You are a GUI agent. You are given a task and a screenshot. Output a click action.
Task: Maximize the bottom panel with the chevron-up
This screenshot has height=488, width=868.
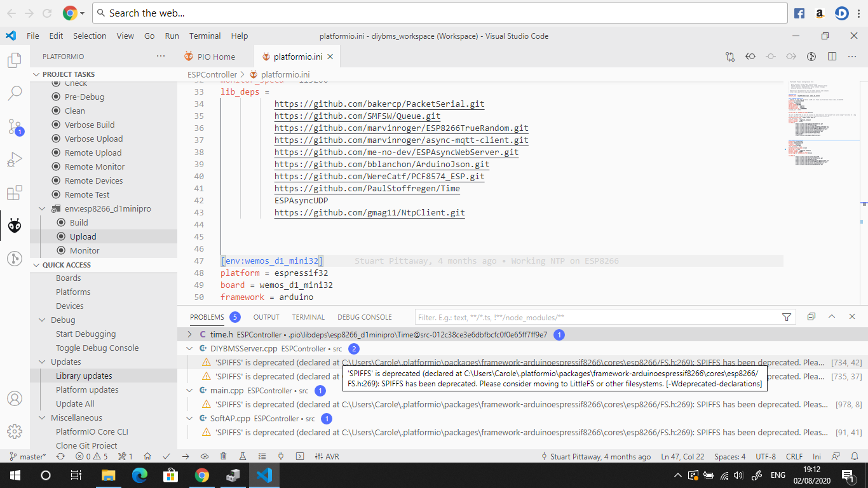tap(832, 316)
